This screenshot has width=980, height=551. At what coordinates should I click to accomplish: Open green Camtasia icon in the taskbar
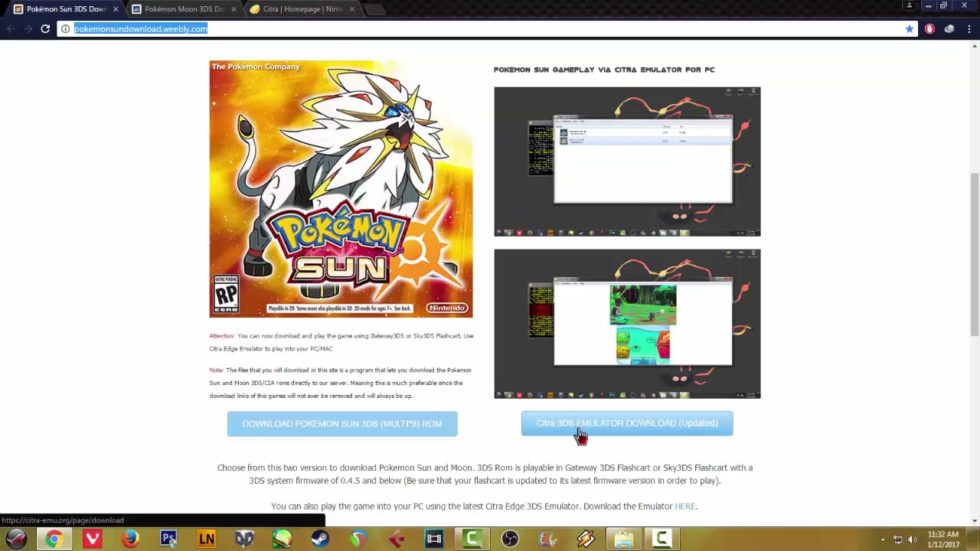click(472, 539)
